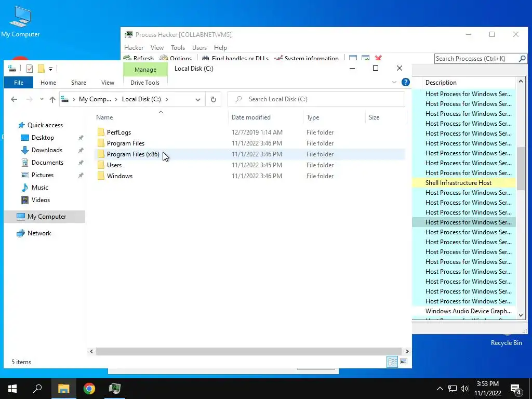The height and width of the screenshot is (399, 532).
Task: Select the PerfLogs folder
Action: [119, 132]
